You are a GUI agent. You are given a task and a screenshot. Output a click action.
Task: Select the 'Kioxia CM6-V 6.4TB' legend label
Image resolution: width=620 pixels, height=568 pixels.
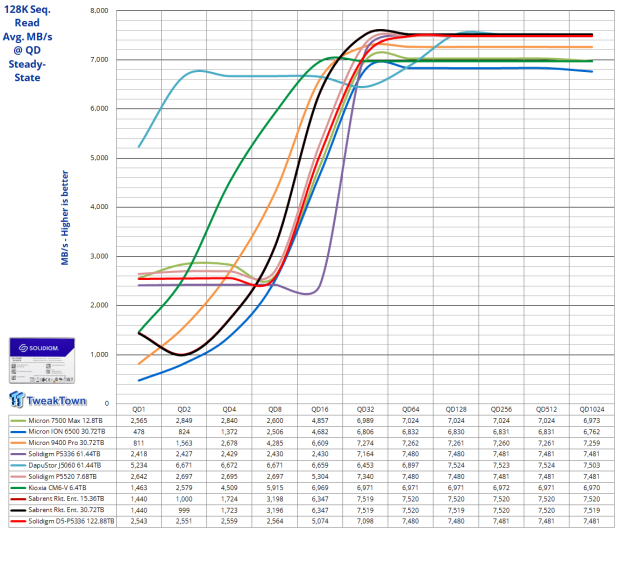click(x=57, y=488)
